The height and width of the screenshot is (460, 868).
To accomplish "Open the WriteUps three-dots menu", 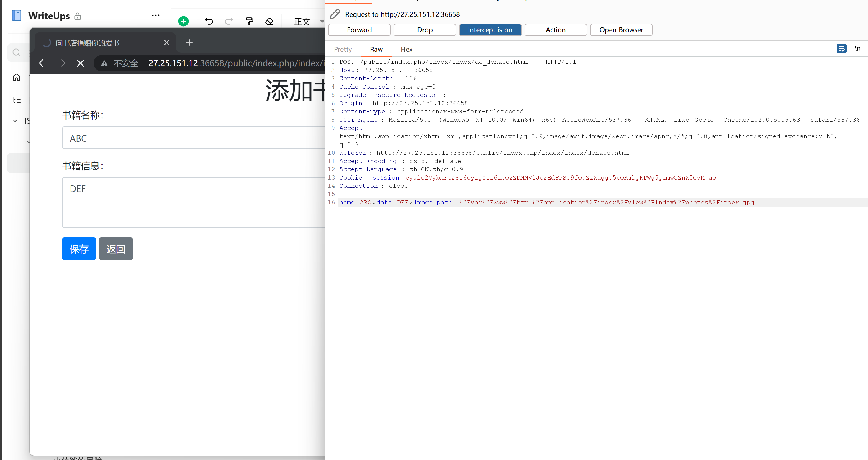I will point(156,16).
